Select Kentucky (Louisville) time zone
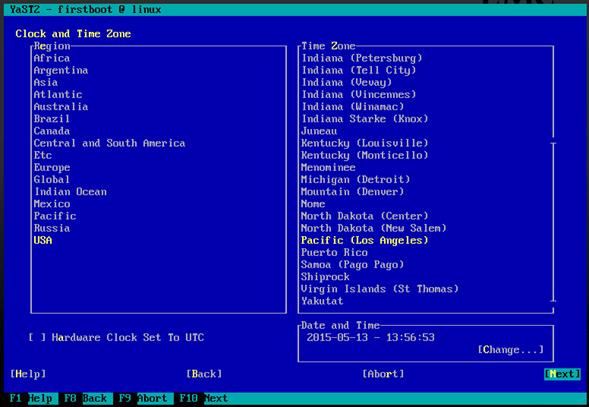This screenshot has width=589, height=407. [x=365, y=143]
